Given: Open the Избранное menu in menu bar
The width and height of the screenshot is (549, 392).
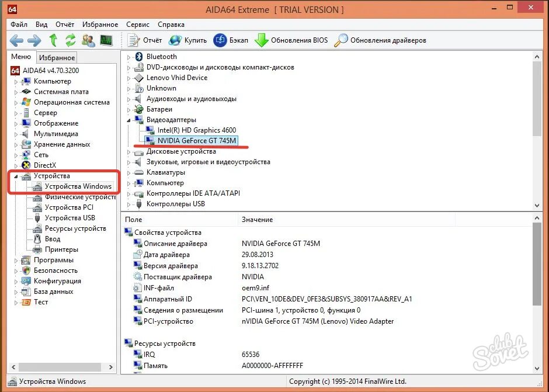Looking at the screenshot, I should tap(100, 25).
